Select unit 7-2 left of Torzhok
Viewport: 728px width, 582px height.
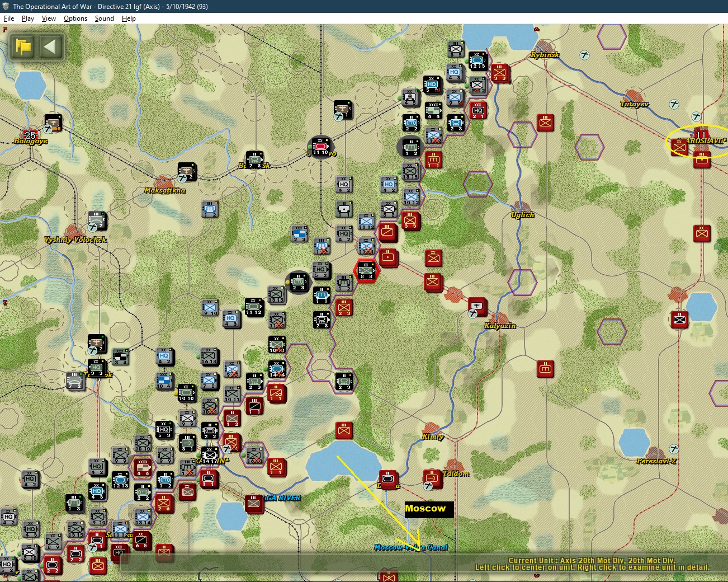click(74, 381)
